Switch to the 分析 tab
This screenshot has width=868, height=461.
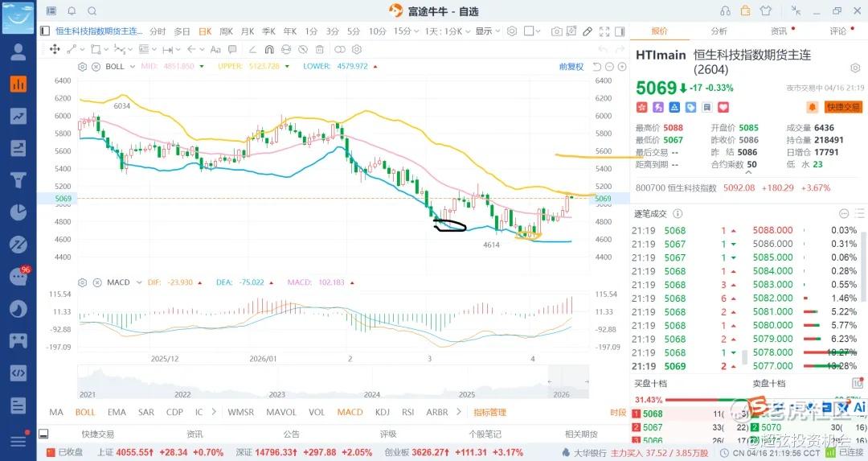coord(719,31)
